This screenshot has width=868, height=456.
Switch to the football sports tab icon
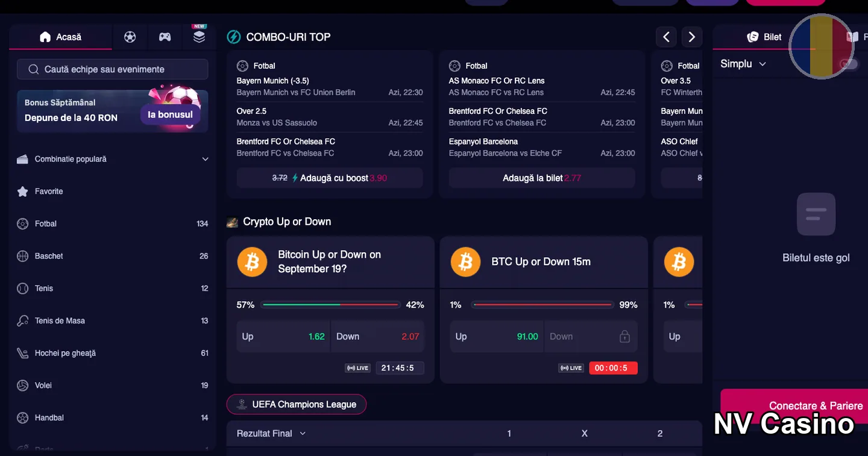click(x=130, y=37)
